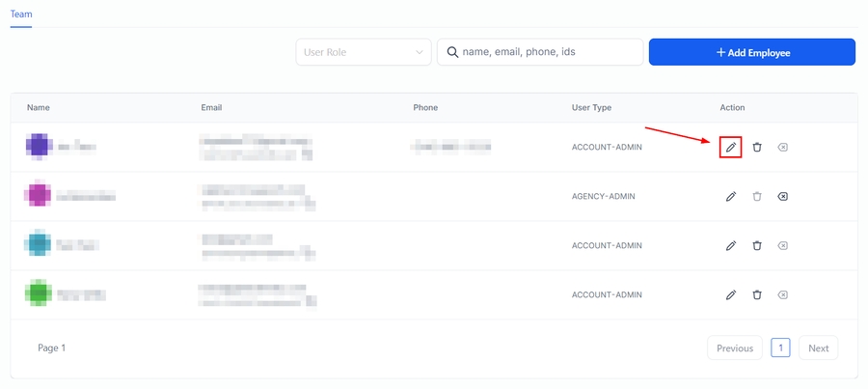Click the x-tag remove icon in first row
The width and height of the screenshot is (868, 389).
[782, 148]
